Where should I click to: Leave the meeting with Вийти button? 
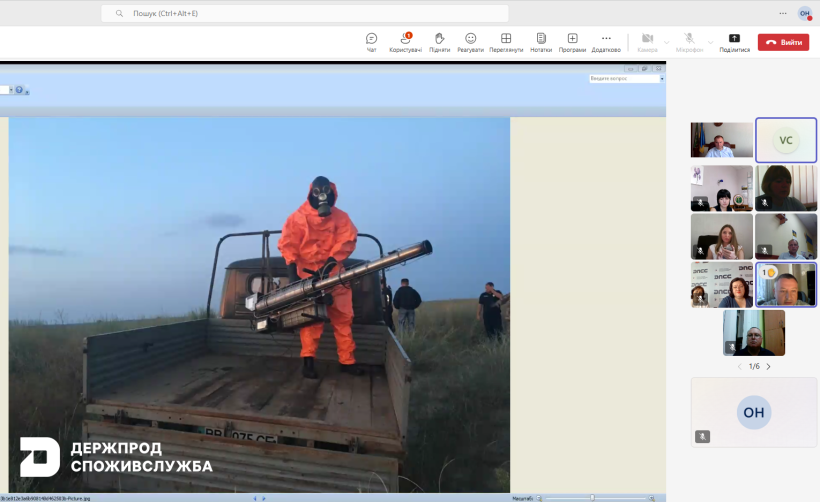(783, 42)
